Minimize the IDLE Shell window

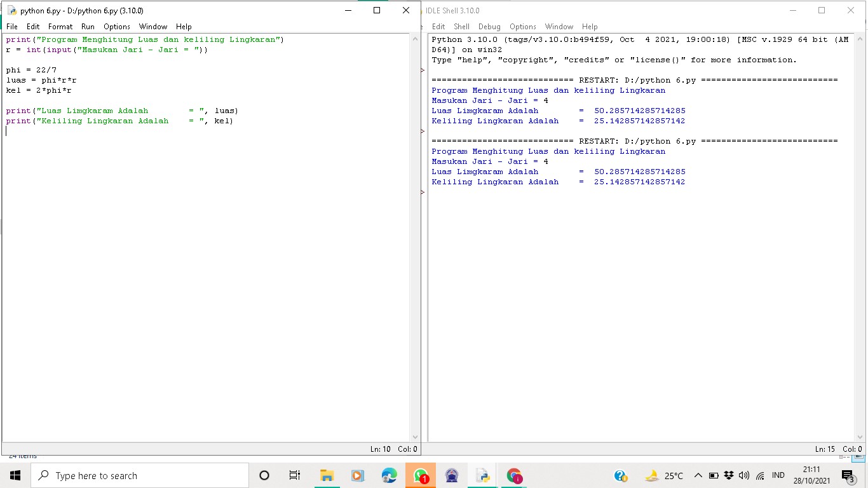point(792,10)
